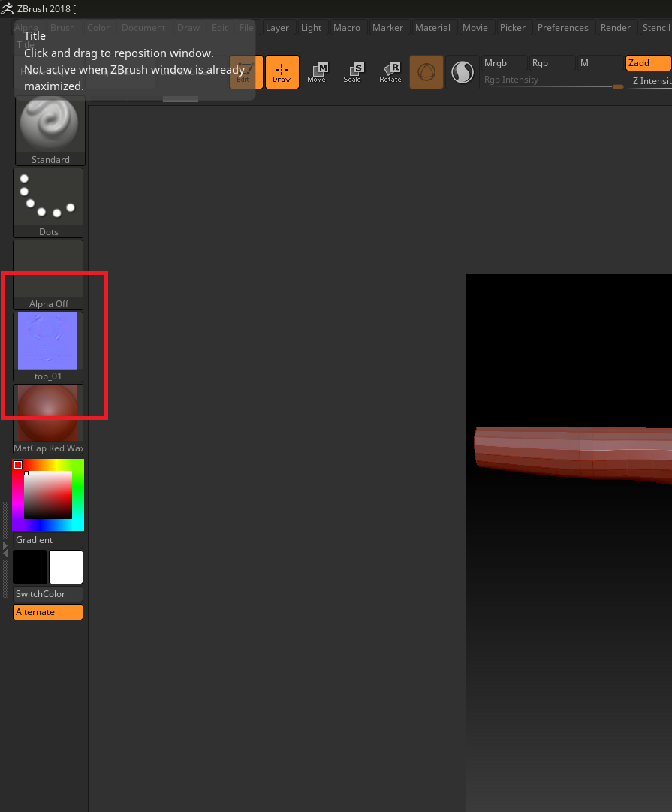672x812 pixels.
Task: Open the MatCap Red Wax material selector
Action: [48, 419]
